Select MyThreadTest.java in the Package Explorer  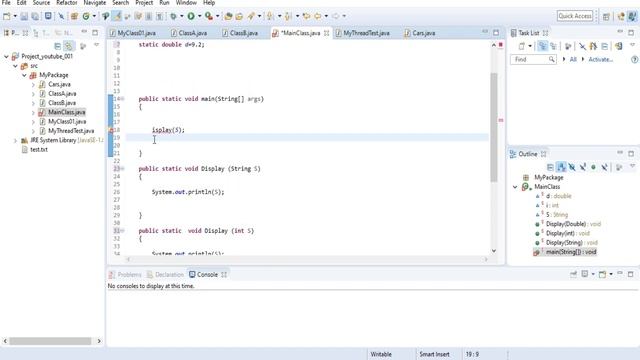[71, 131]
